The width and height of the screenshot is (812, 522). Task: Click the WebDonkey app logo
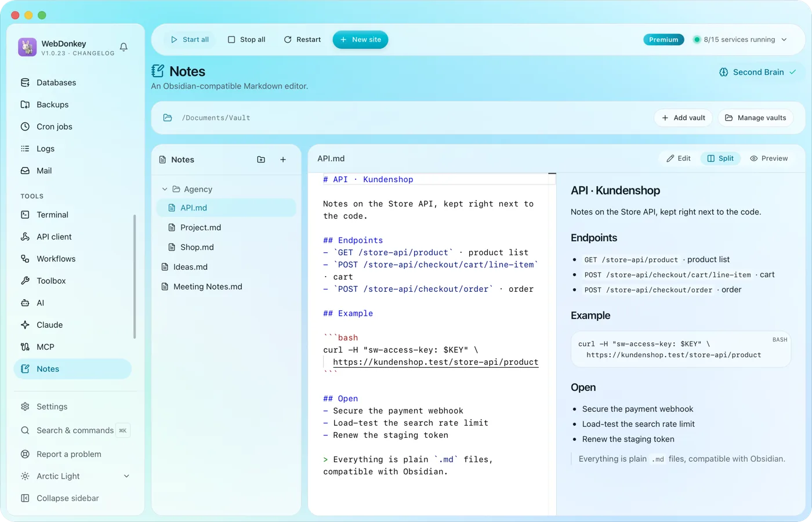tap(27, 47)
